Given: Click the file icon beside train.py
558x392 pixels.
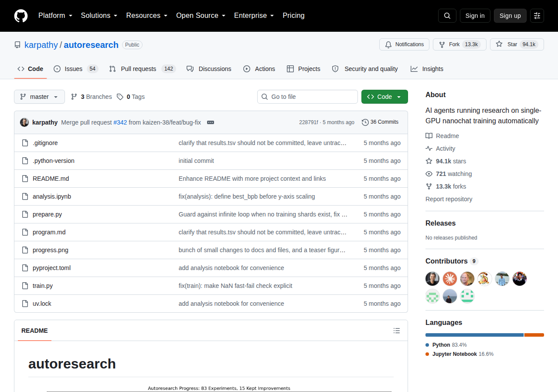Looking at the screenshot, I should 25,286.
